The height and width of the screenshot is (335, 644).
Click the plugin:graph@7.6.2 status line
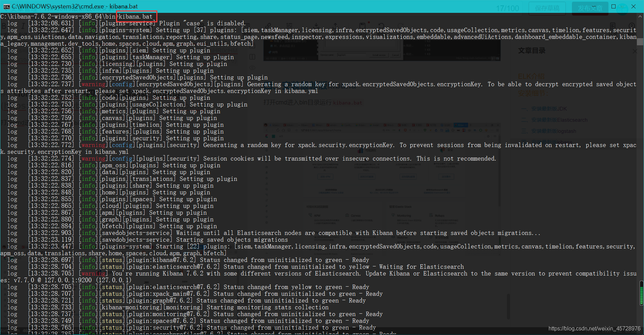(186, 301)
